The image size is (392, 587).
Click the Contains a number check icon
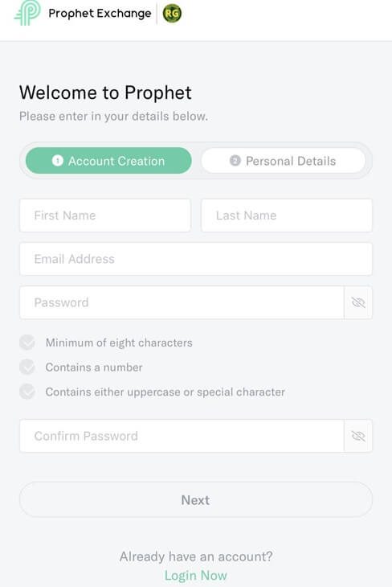[x=27, y=367]
